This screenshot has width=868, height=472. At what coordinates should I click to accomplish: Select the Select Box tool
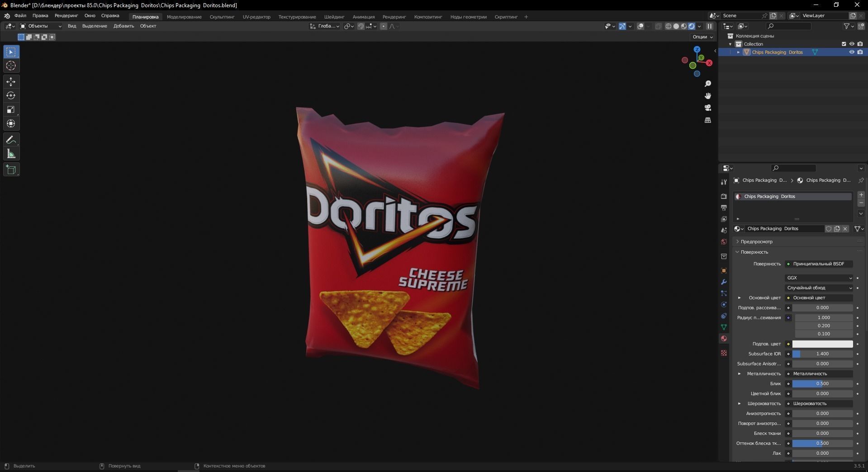pyautogui.click(x=11, y=52)
